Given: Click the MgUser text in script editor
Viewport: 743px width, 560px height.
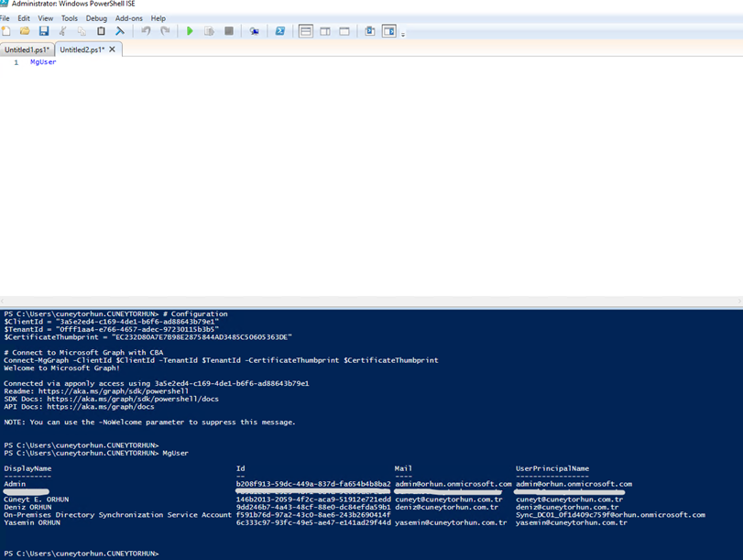Looking at the screenshot, I should coord(43,62).
